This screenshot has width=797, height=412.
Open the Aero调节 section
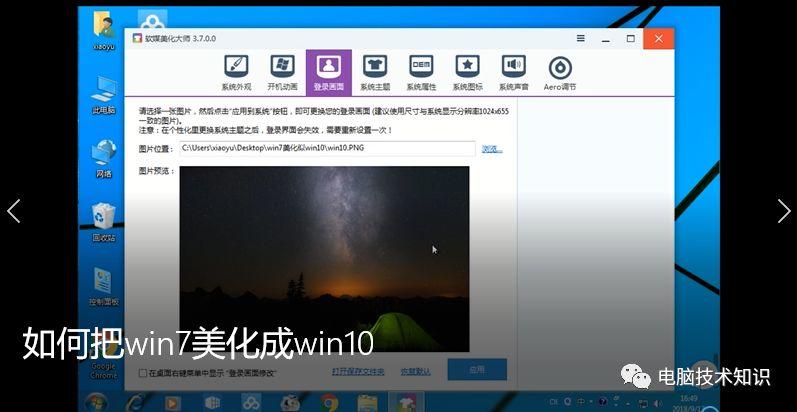[560, 73]
